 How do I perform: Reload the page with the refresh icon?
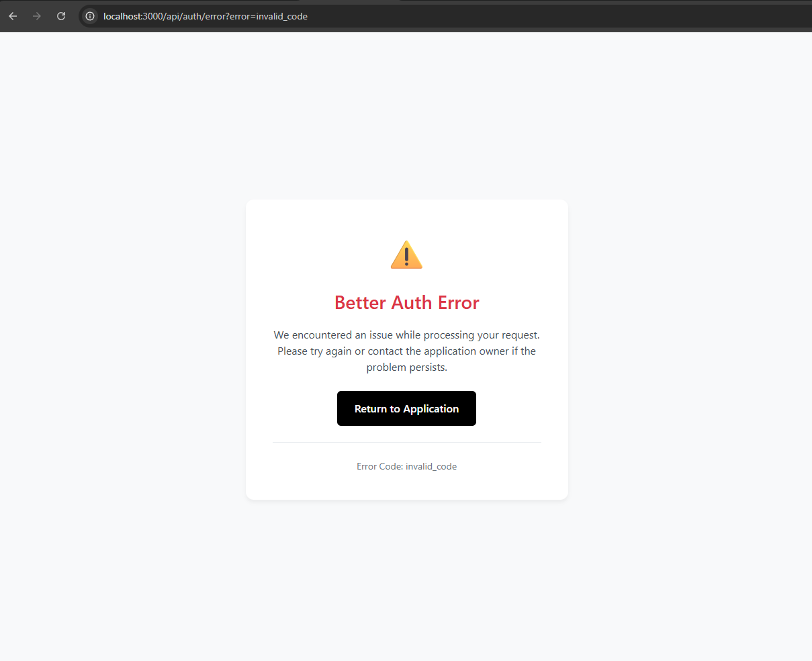click(61, 16)
